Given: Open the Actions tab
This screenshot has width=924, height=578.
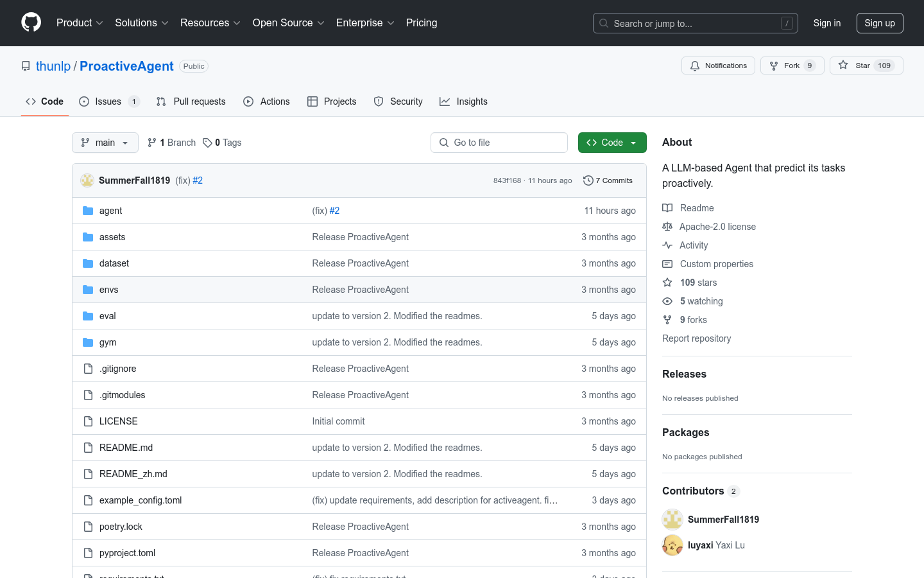Looking at the screenshot, I should point(266,101).
